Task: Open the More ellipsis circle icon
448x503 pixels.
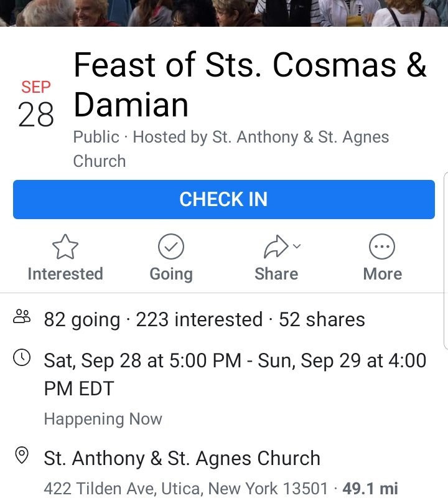Action: coord(382,248)
